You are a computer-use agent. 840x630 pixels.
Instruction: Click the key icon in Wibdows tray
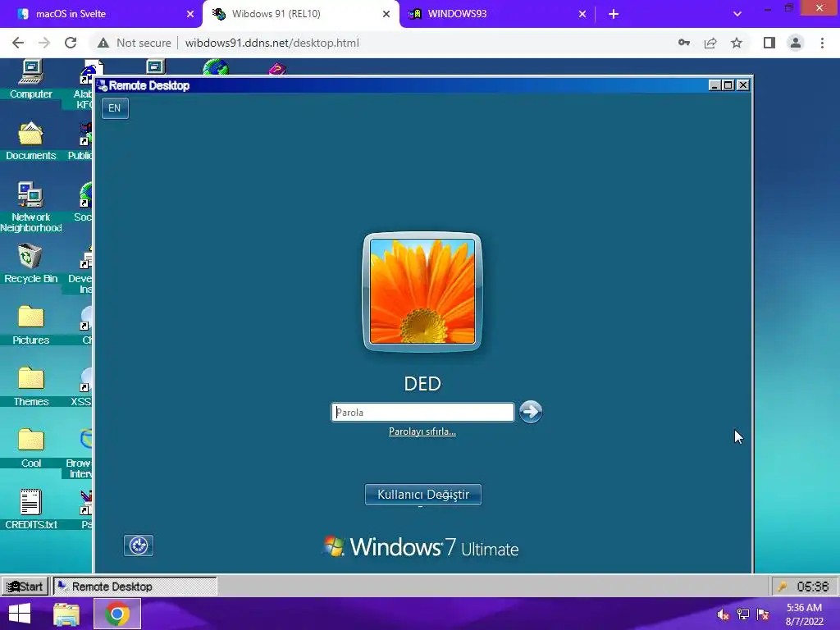782,586
